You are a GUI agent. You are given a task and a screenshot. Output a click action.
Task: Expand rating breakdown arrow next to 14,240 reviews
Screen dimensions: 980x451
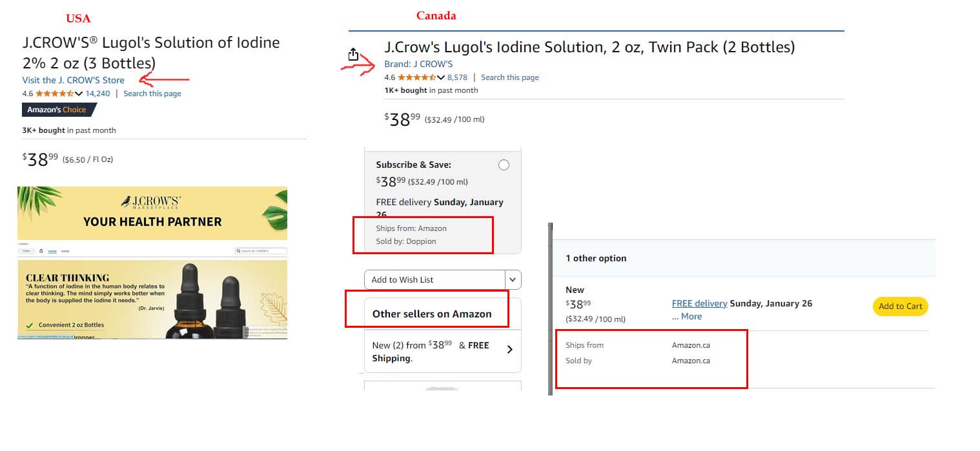pos(79,94)
